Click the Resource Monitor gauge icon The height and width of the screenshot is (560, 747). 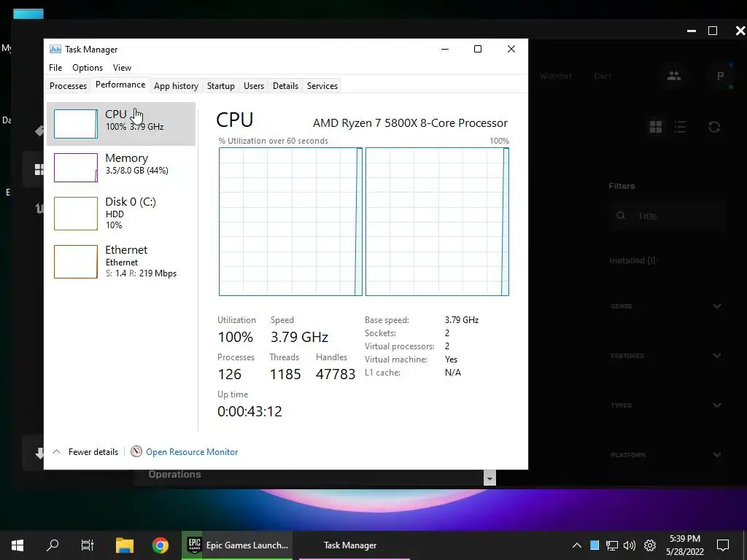136,451
